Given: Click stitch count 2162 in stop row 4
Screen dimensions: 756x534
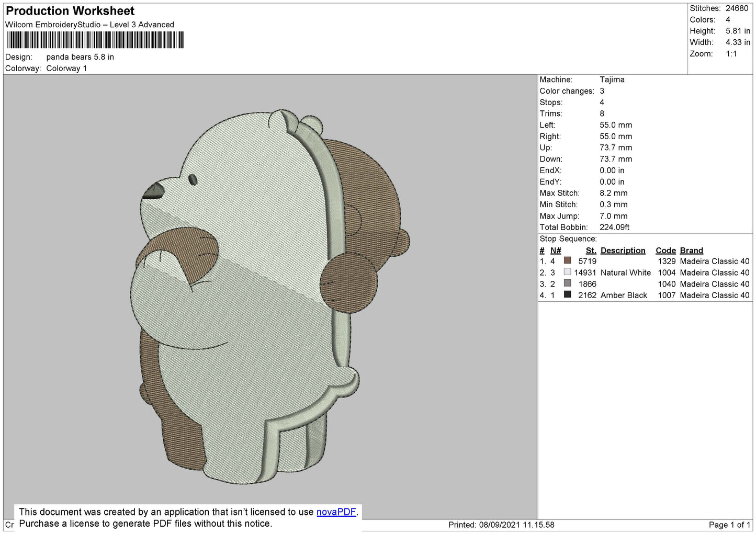Looking at the screenshot, I should [x=587, y=296].
